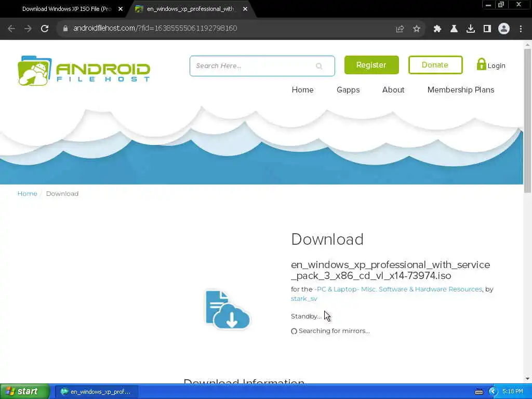Select the en_windows_xp_professional_with tab

pos(190,9)
